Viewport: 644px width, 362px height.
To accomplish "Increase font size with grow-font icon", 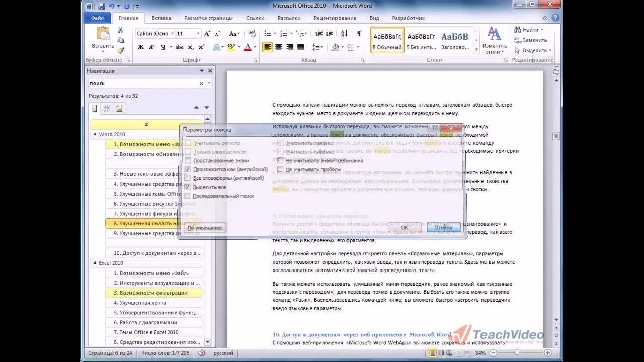I will click(207, 34).
